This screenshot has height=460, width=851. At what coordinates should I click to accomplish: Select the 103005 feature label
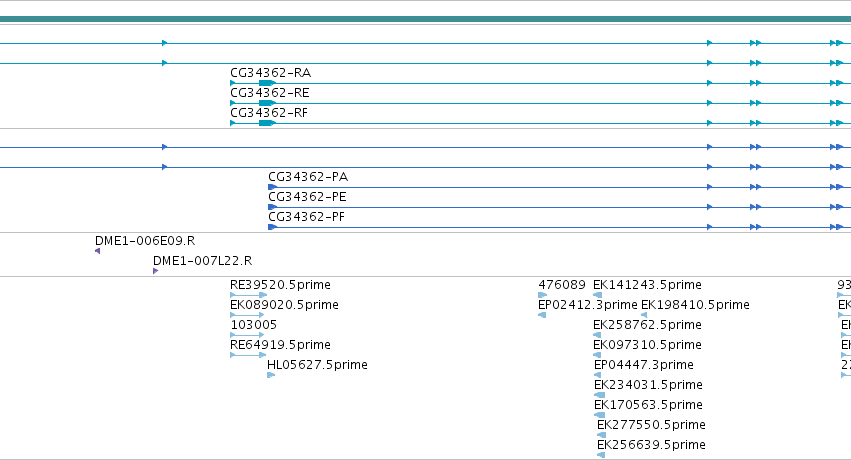(253, 325)
